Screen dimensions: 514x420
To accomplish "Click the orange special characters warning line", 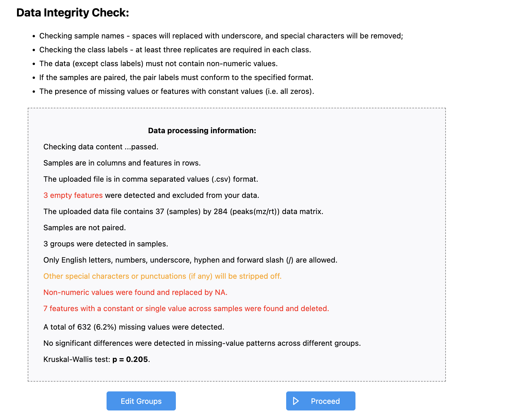I will (x=162, y=276).
